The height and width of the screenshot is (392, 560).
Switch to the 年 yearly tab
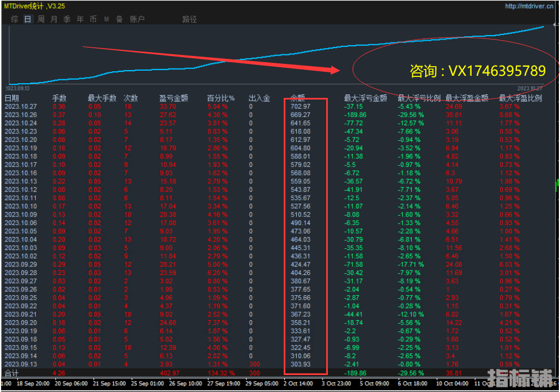pyautogui.click(x=80, y=19)
